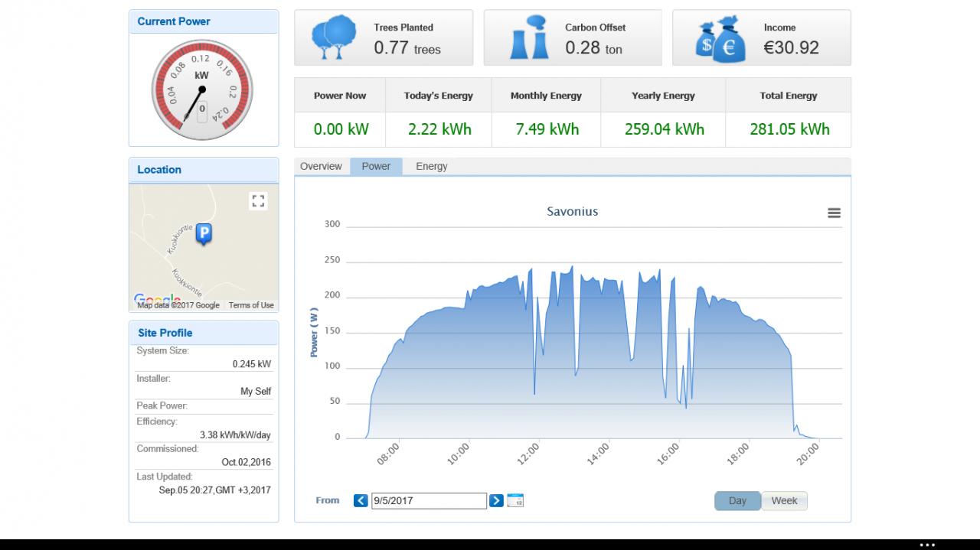Click the Location panel header
Image resolution: width=980 pixels, height=550 pixels.
[x=204, y=170]
